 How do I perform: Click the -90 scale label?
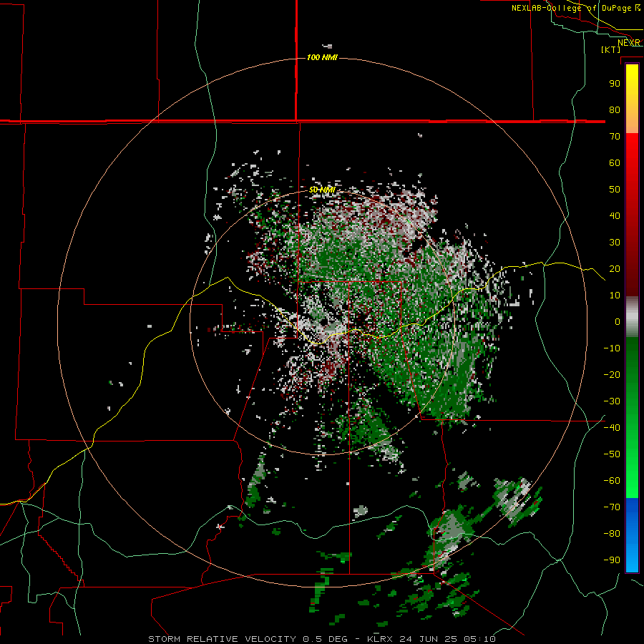(612, 560)
